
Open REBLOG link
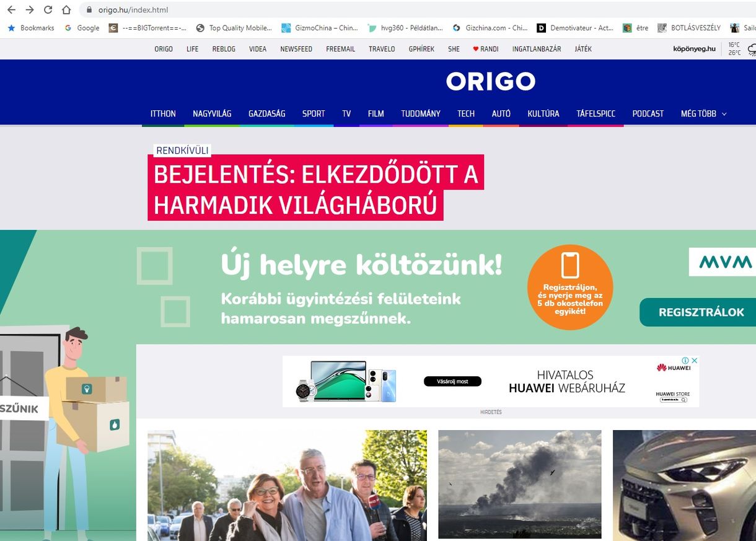tap(224, 49)
